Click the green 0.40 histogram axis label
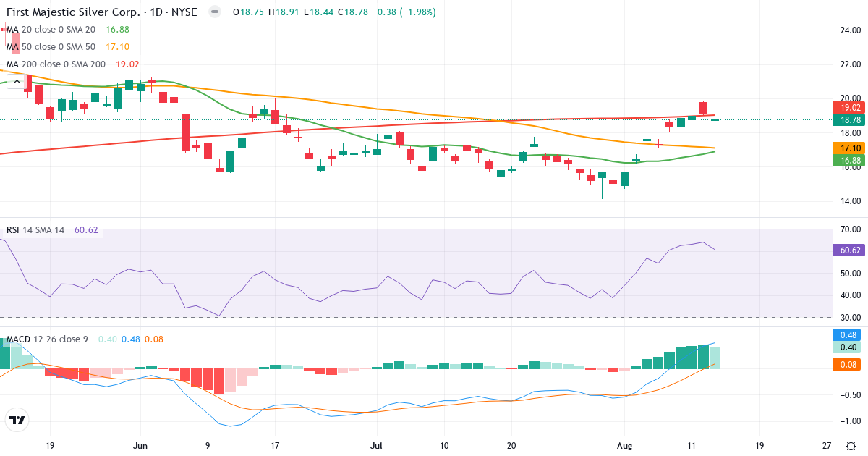868x456 pixels. pos(846,347)
